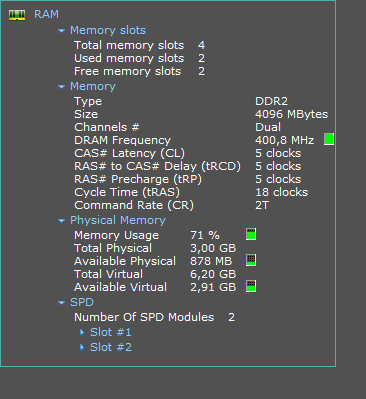Click the graph icon beside Available Virtual
This screenshot has height=399, width=366.
pyautogui.click(x=251, y=286)
